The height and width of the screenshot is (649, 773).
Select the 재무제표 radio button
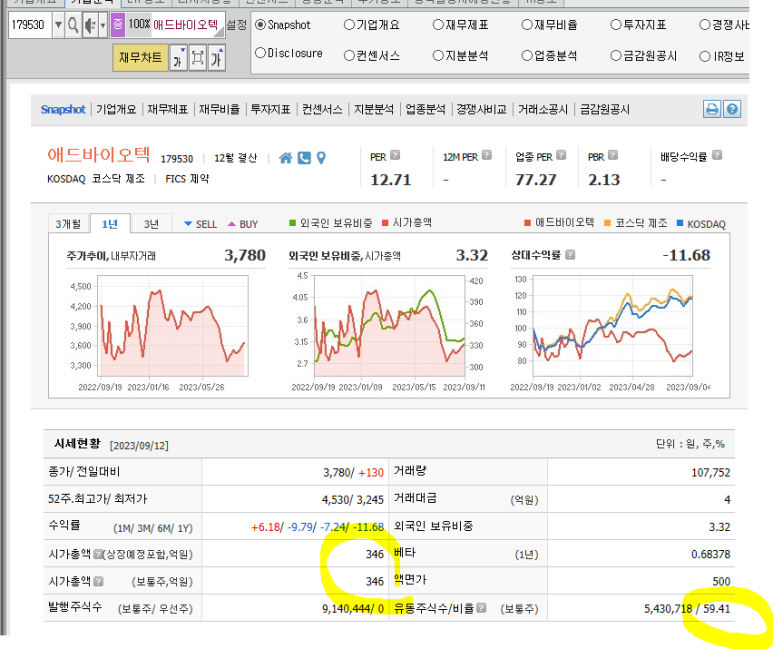click(438, 25)
